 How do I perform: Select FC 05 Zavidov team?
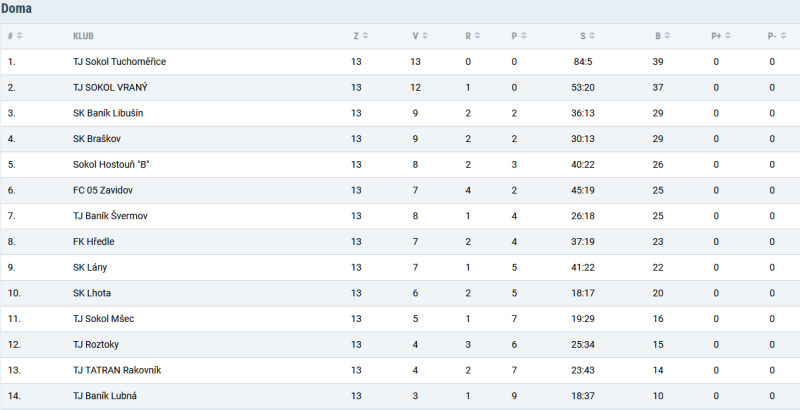pos(103,190)
